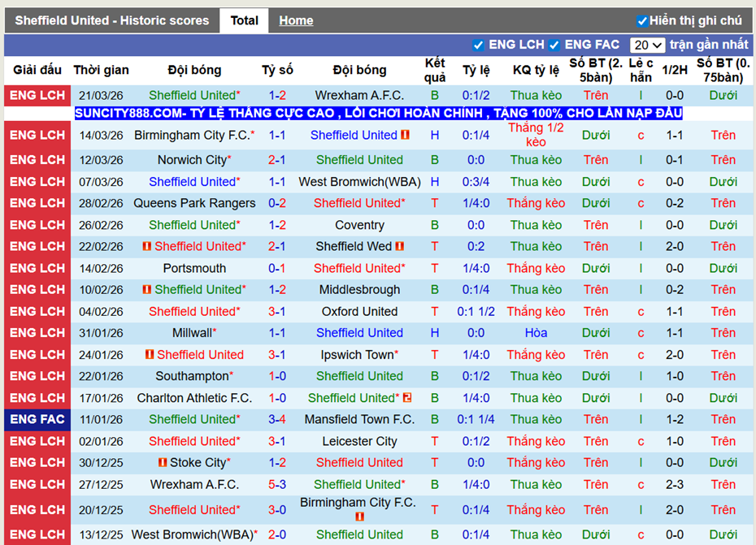Switch to the Home tab
This screenshot has width=756, height=545.
[x=296, y=20]
